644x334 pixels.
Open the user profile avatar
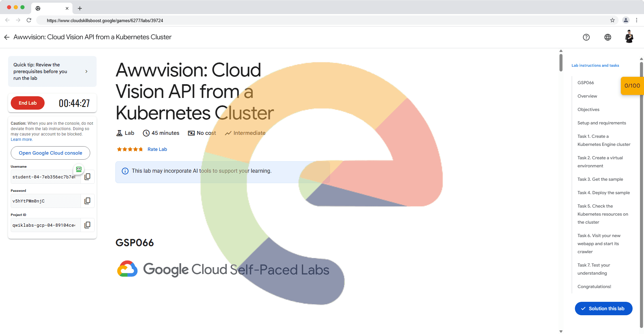coord(629,37)
